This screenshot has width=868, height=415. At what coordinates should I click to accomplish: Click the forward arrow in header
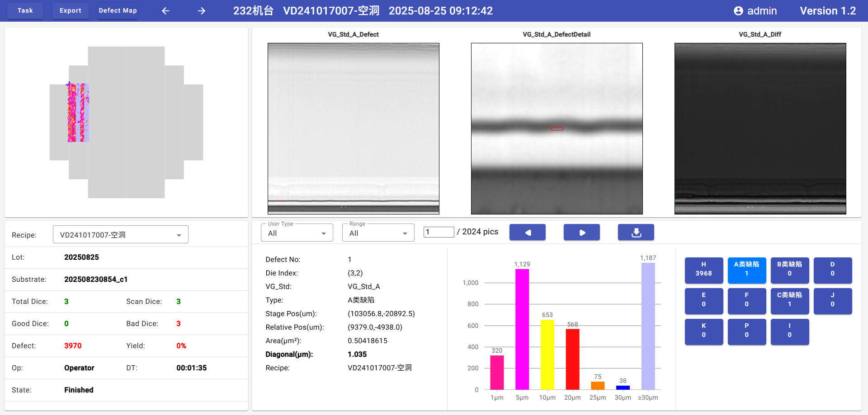[x=202, y=11]
